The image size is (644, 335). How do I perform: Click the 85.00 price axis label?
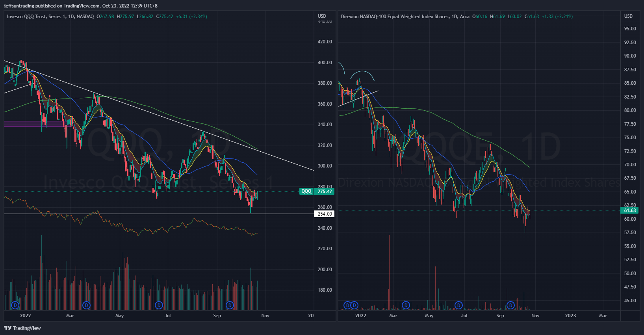pyautogui.click(x=630, y=83)
